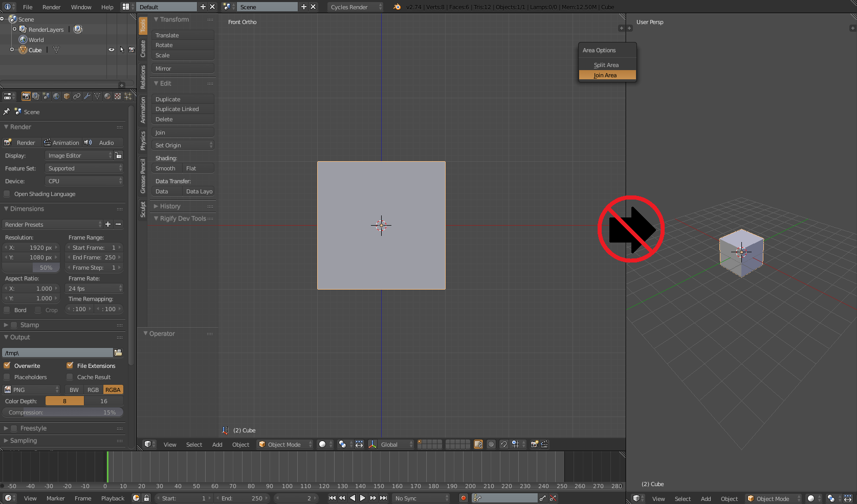857x504 pixels.
Task: Open the Texture properties tab (checker icon)
Action: [x=117, y=96]
